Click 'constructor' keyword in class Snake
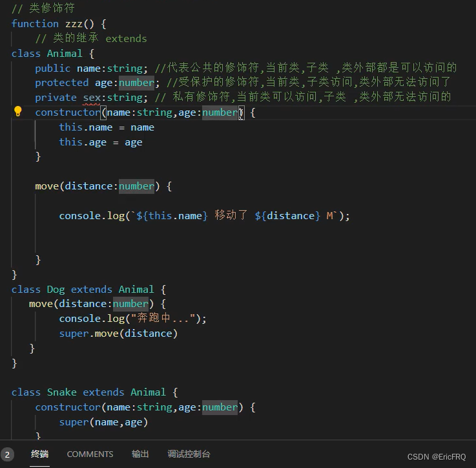Image resolution: width=476 pixels, height=468 pixels. [68, 407]
